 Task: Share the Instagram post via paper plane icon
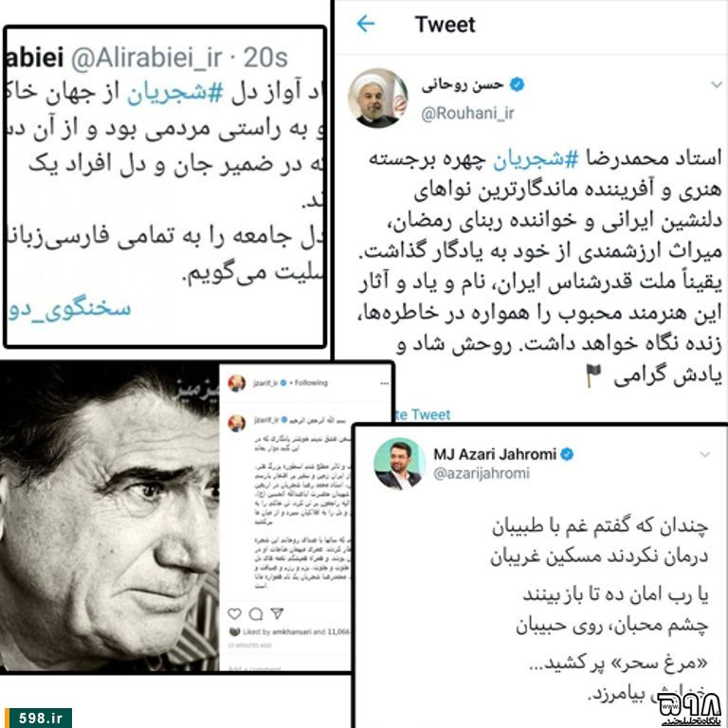[x=277, y=614]
